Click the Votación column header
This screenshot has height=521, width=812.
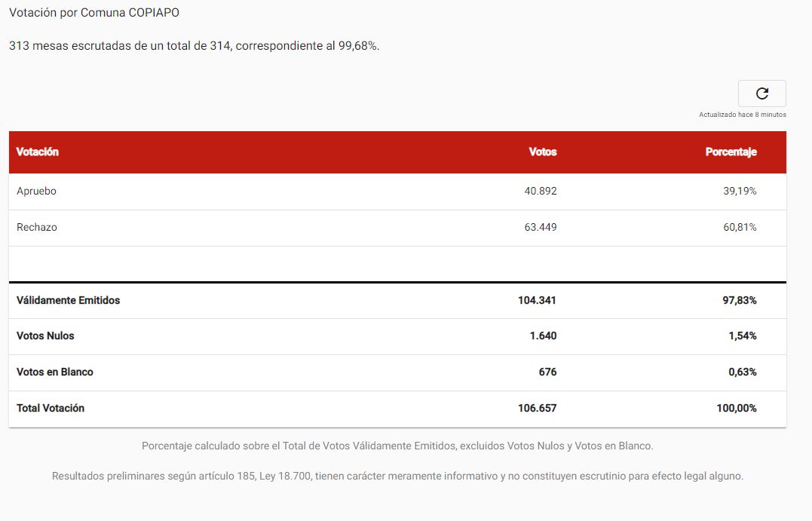[x=37, y=152]
